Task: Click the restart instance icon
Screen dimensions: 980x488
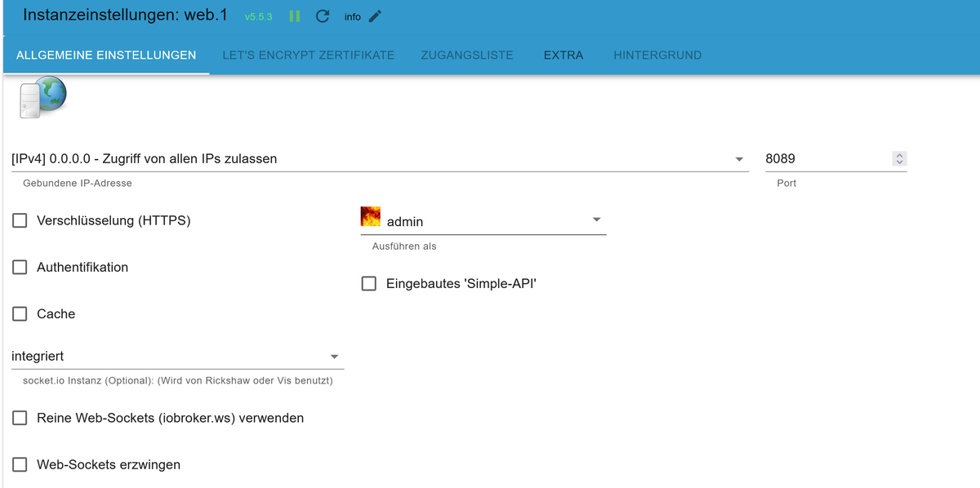Action: click(x=323, y=16)
